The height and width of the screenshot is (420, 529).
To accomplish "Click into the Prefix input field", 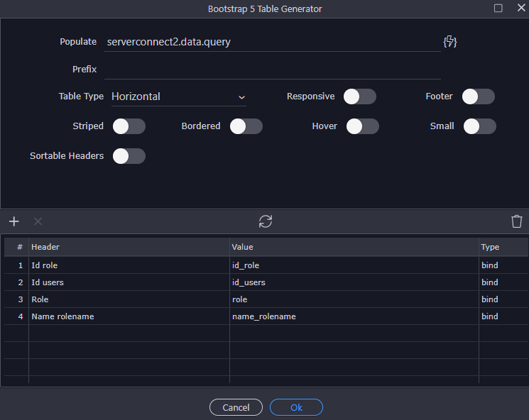I will (x=272, y=70).
